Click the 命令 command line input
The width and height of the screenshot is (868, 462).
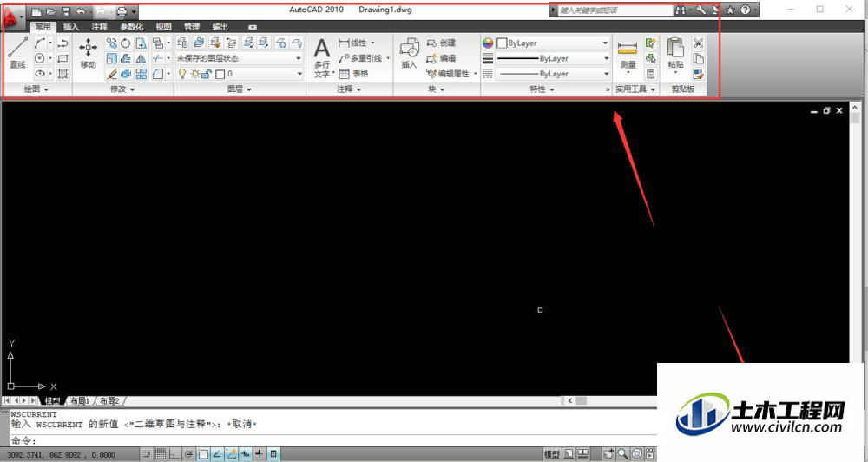coord(332,441)
